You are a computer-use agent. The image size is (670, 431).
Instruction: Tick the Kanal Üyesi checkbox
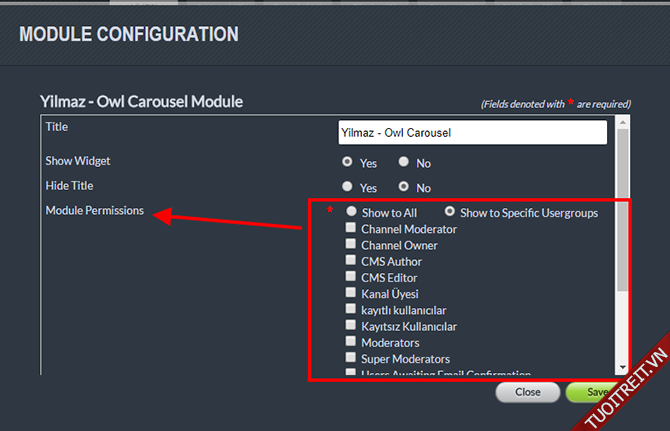coord(350,293)
